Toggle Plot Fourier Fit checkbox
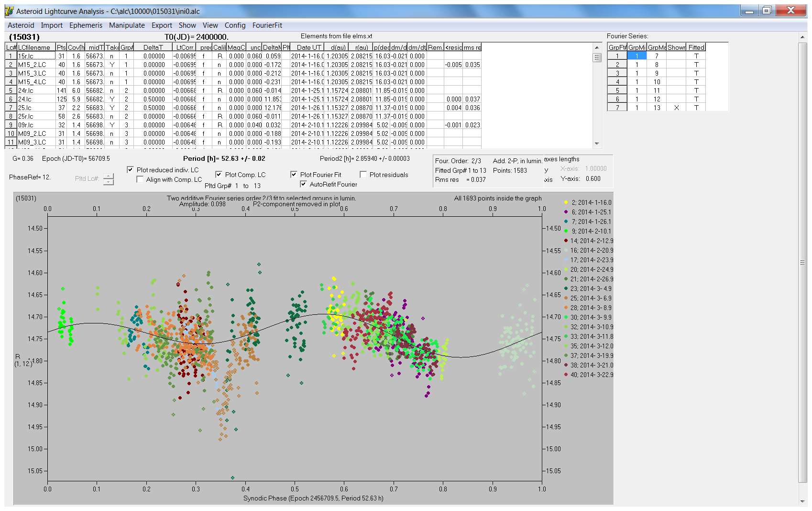812x511 pixels. point(294,175)
